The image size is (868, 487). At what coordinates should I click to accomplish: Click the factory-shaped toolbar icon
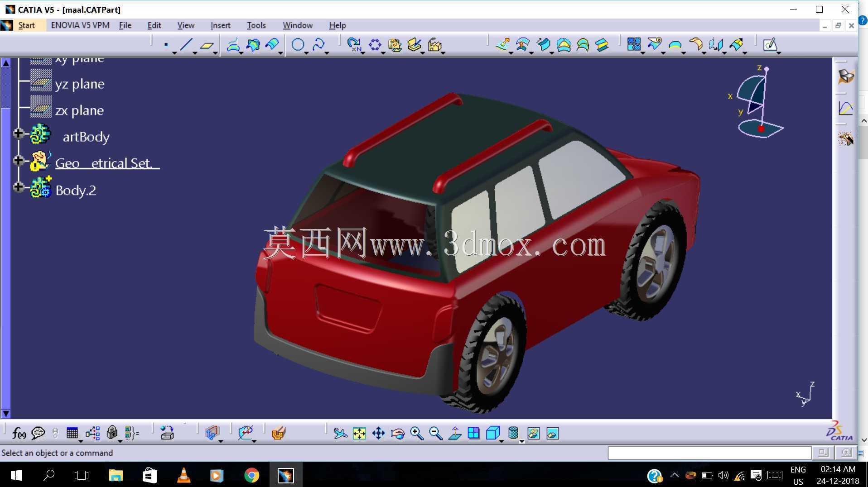434,45
